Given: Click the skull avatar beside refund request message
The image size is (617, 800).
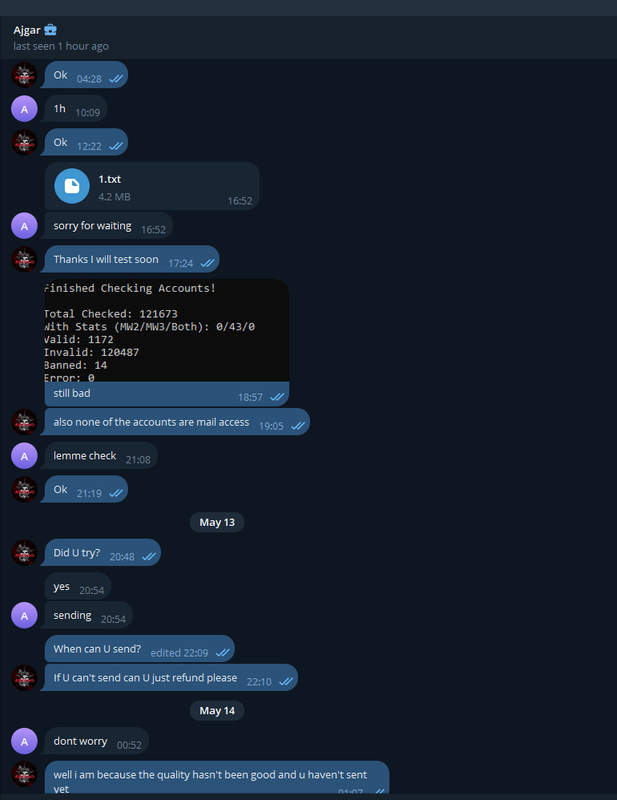Looking at the screenshot, I should pos(24,678).
